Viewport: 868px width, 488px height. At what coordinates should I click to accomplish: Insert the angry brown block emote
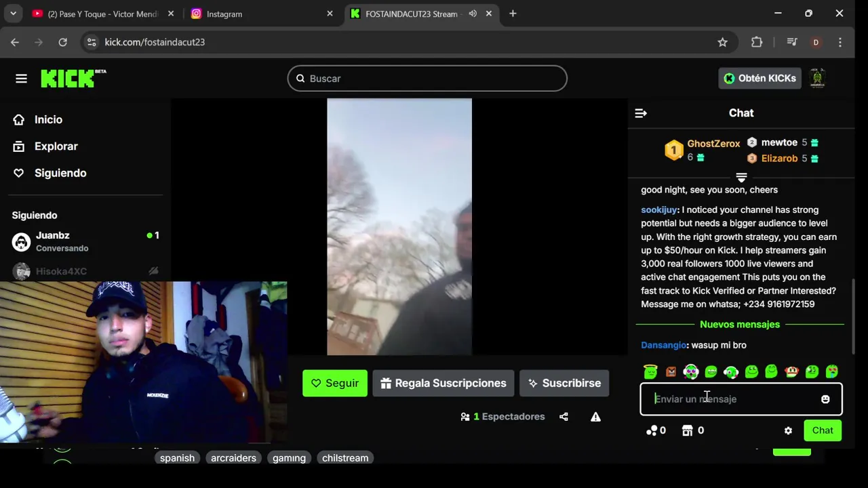click(x=671, y=371)
